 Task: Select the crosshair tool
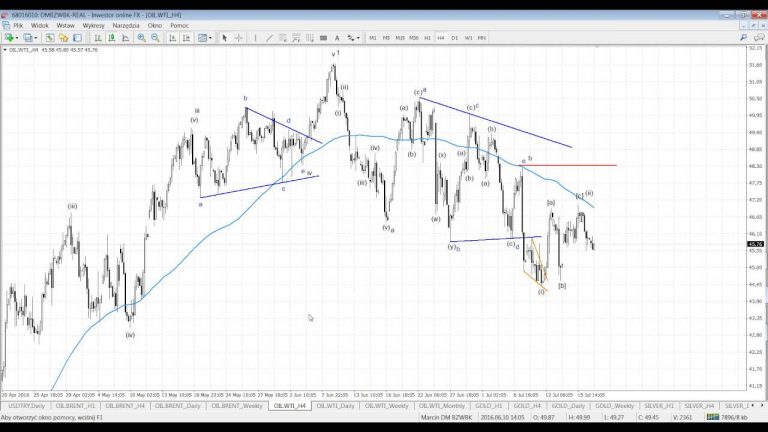coord(239,38)
